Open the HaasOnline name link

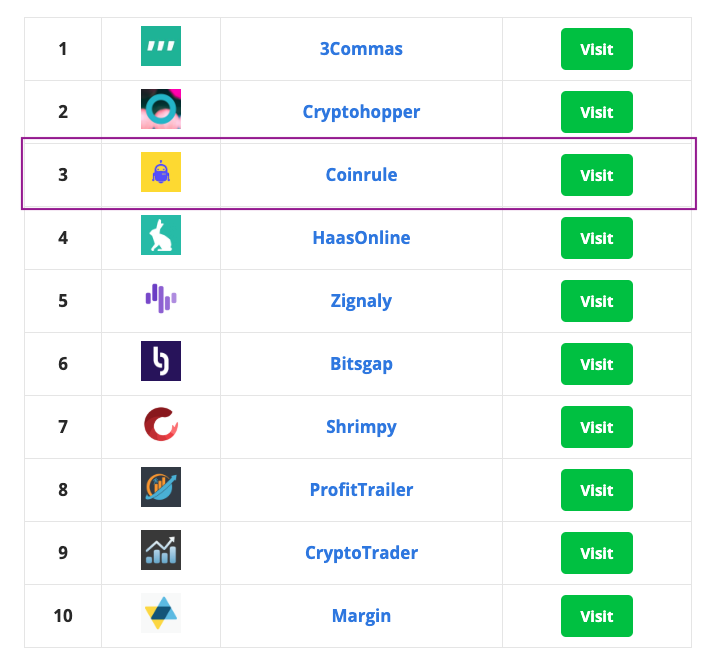(361, 238)
